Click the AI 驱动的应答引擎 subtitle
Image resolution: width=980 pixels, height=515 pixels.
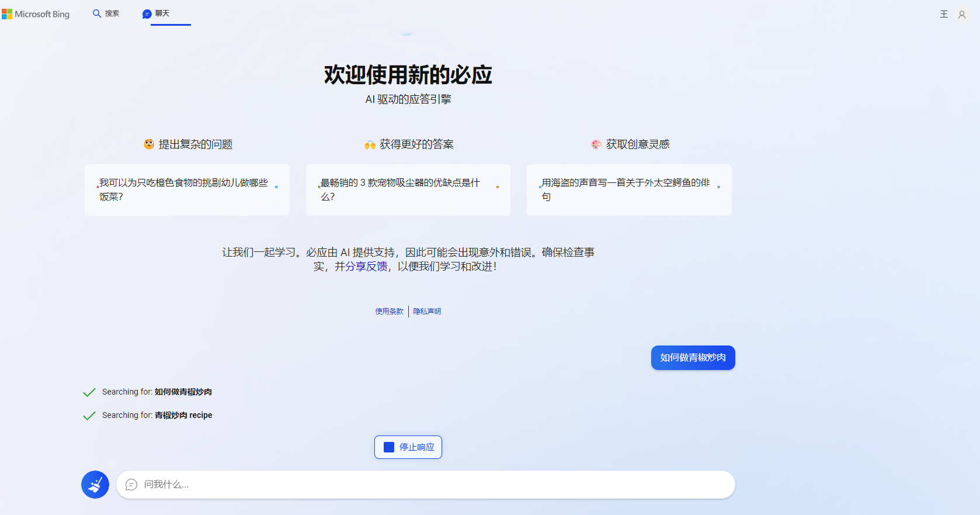408,99
